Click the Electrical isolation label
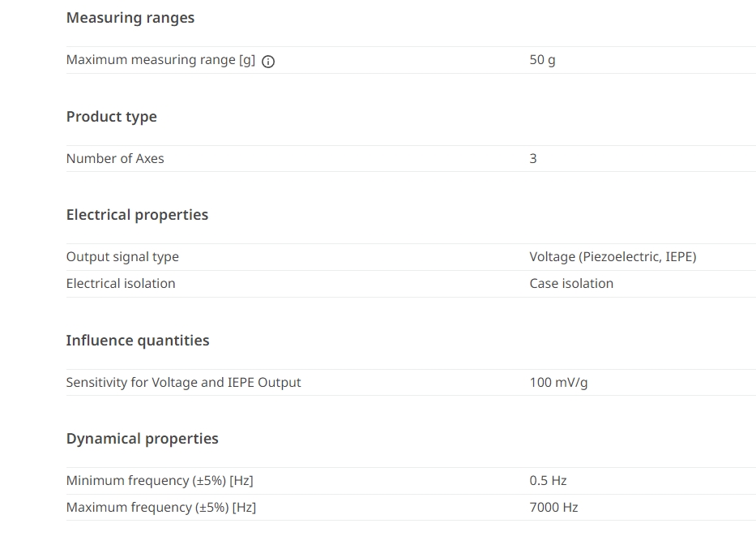Screen dimensions: 756x545 (x=121, y=283)
